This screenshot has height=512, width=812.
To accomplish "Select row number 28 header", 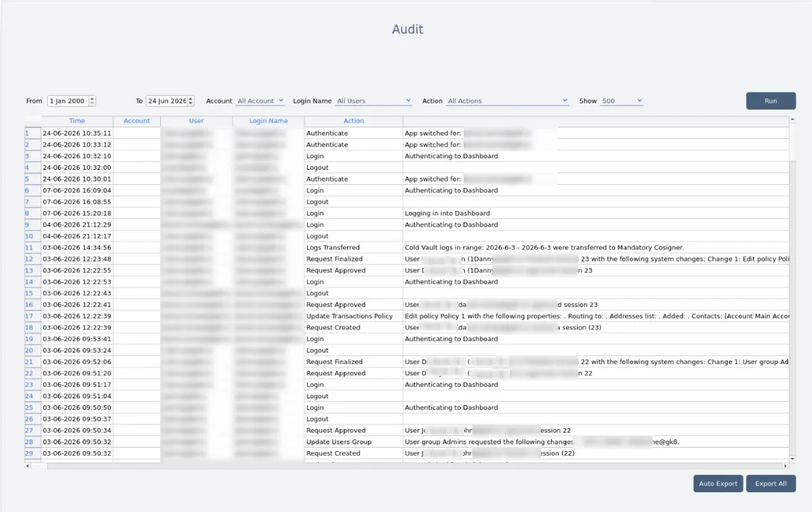I will point(33,442).
